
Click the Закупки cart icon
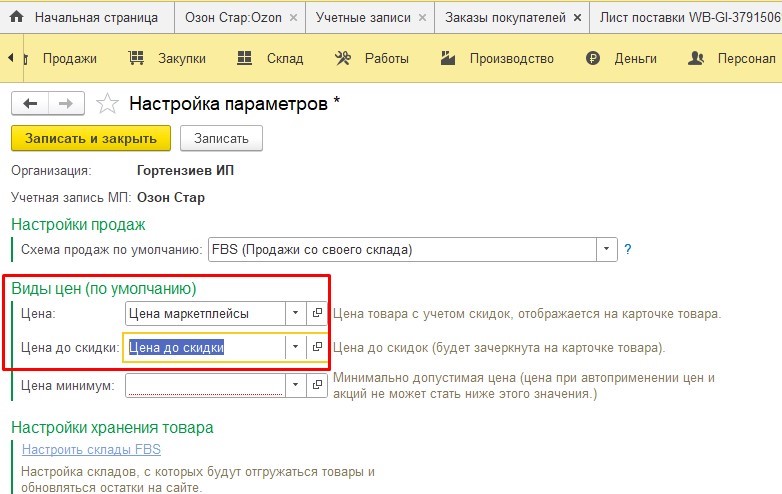pyautogui.click(x=136, y=58)
